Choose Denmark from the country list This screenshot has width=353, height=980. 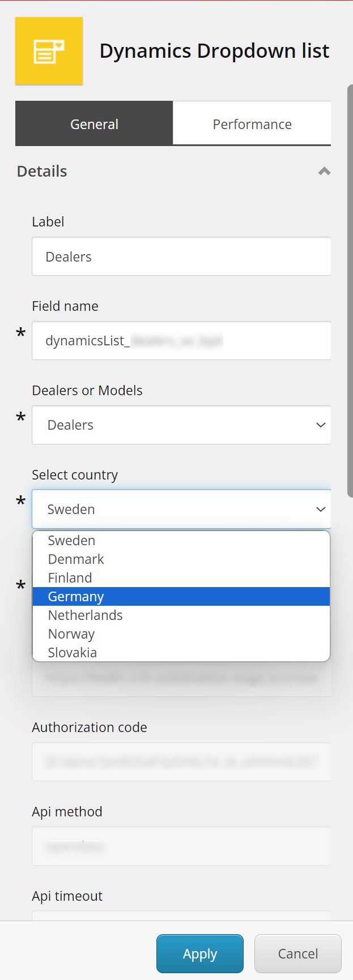tap(76, 559)
